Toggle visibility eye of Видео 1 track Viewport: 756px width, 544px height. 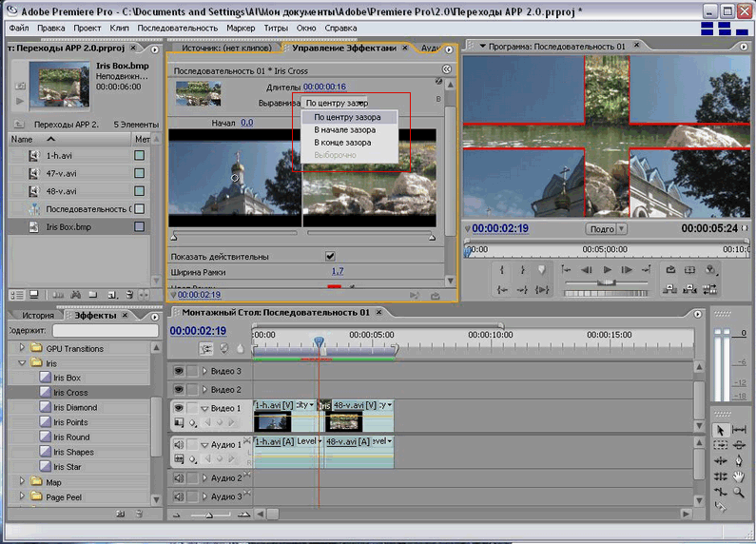[x=179, y=408]
